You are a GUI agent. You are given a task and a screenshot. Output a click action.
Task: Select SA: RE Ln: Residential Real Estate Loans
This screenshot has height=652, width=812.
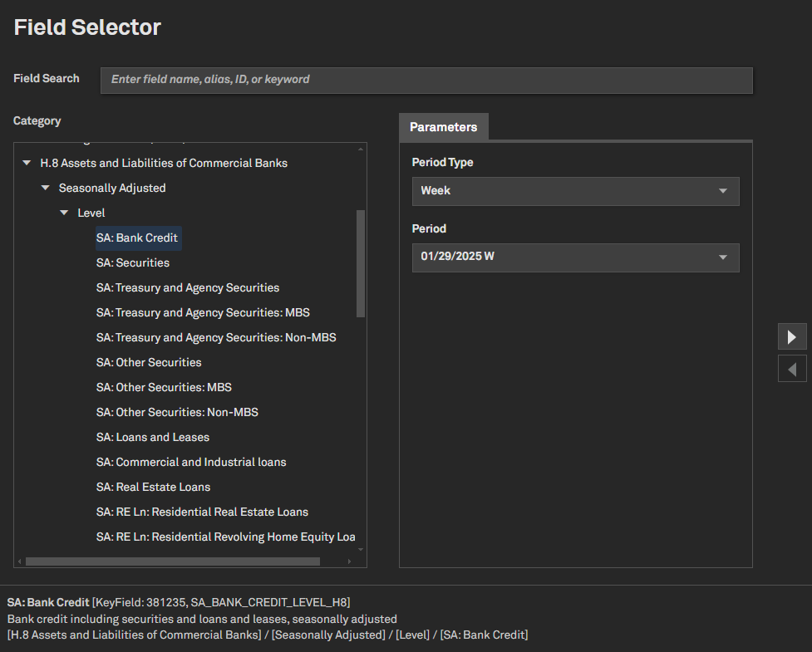tap(202, 512)
